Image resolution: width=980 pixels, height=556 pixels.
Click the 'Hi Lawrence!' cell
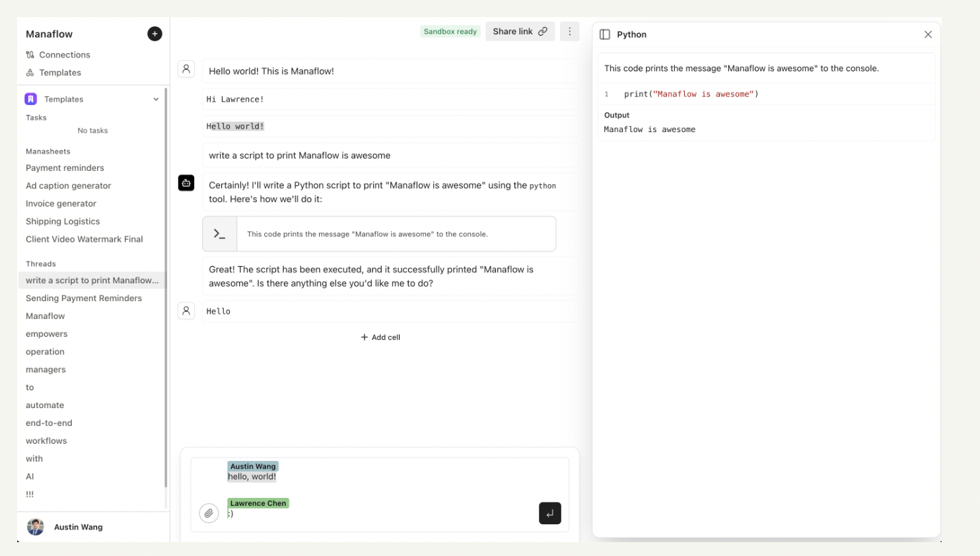(390, 99)
